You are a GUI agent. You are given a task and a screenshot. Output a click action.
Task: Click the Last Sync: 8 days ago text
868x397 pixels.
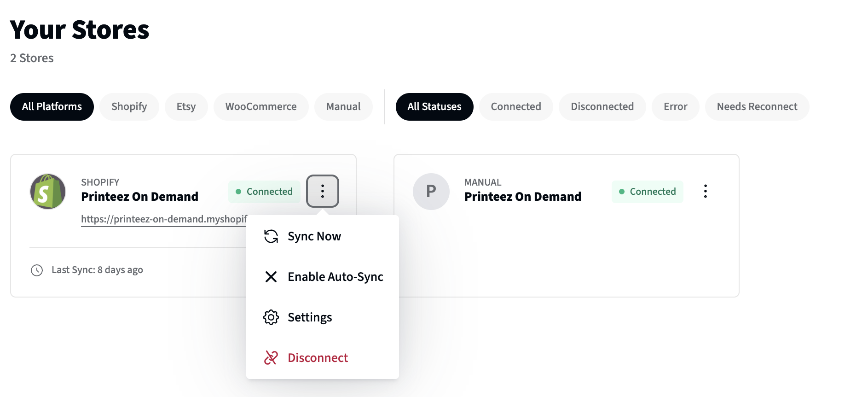click(97, 270)
